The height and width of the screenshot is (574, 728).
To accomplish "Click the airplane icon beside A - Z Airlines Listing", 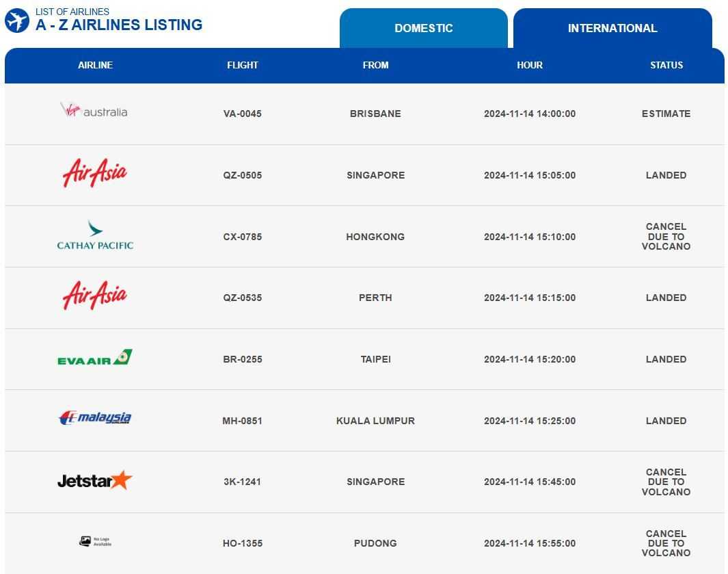I will pyautogui.click(x=16, y=21).
